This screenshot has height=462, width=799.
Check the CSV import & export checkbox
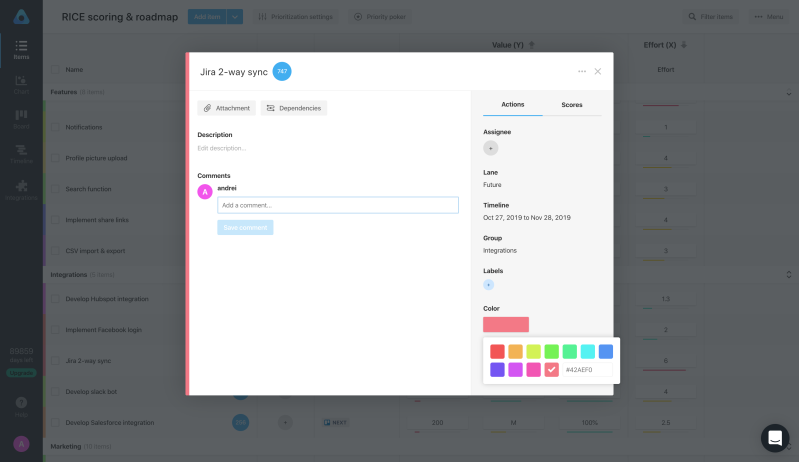tap(55, 251)
